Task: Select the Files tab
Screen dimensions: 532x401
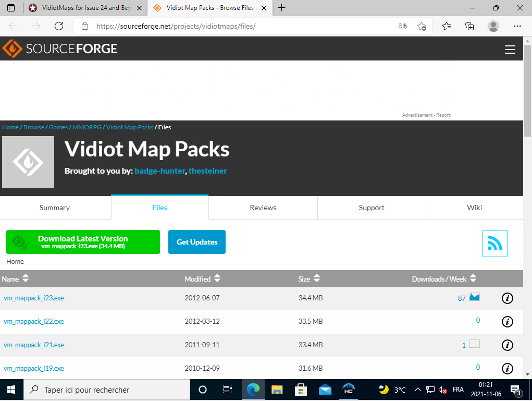Action: coord(160,208)
